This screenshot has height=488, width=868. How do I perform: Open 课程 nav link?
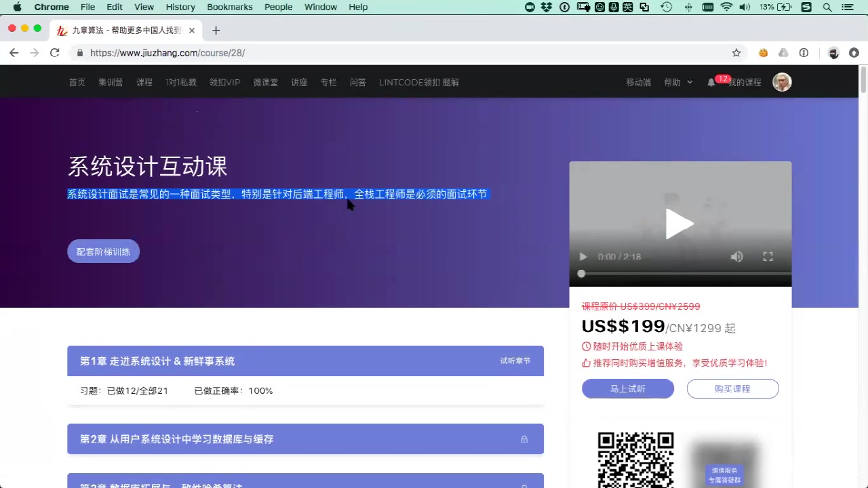(144, 82)
